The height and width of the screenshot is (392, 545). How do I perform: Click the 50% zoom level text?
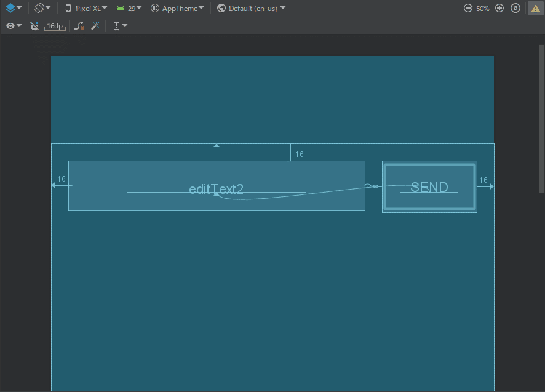point(483,9)
